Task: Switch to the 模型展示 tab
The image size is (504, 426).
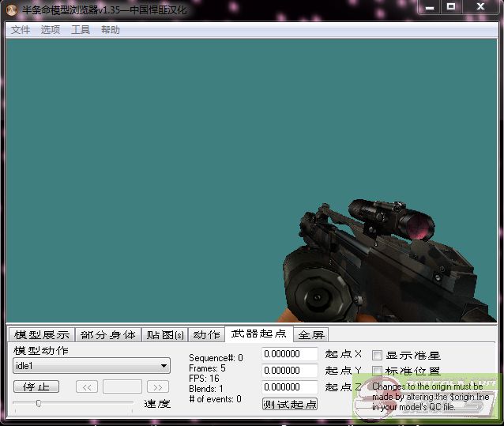Action: coord(42,334)
